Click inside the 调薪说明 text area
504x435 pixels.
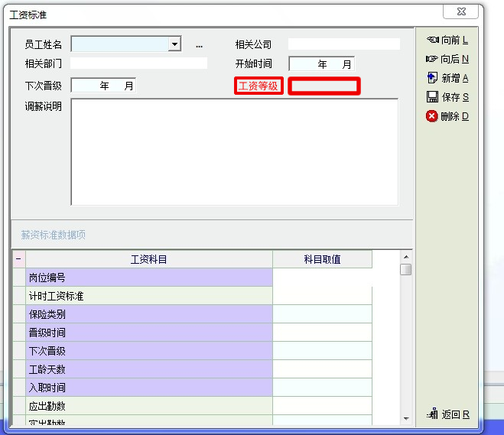pyautogui.click(x=234, y=151)
